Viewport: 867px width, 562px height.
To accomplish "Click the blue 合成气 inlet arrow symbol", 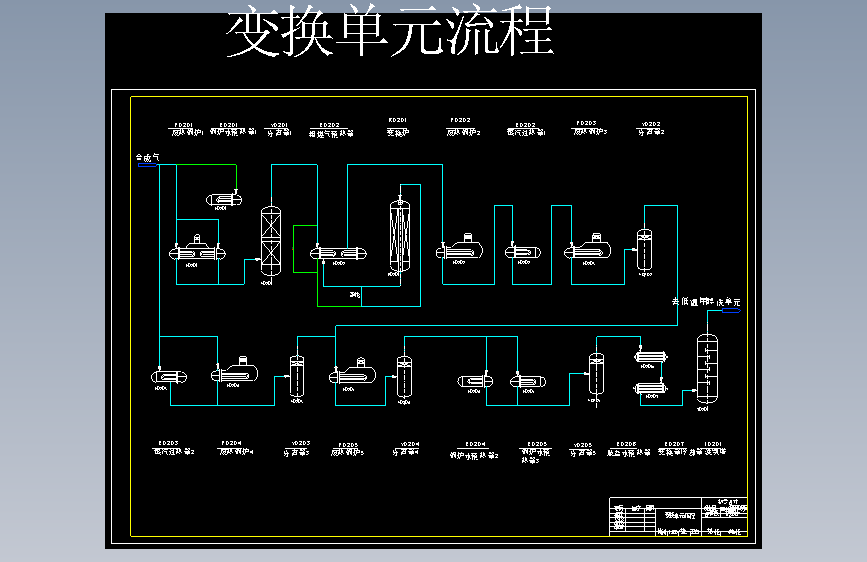I will tap(147, 165).
